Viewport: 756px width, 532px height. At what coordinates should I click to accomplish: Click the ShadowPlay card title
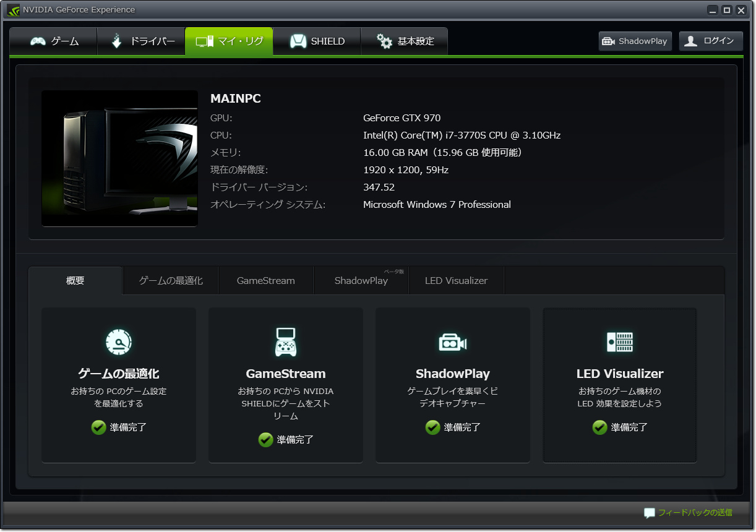tap(453, 374)
